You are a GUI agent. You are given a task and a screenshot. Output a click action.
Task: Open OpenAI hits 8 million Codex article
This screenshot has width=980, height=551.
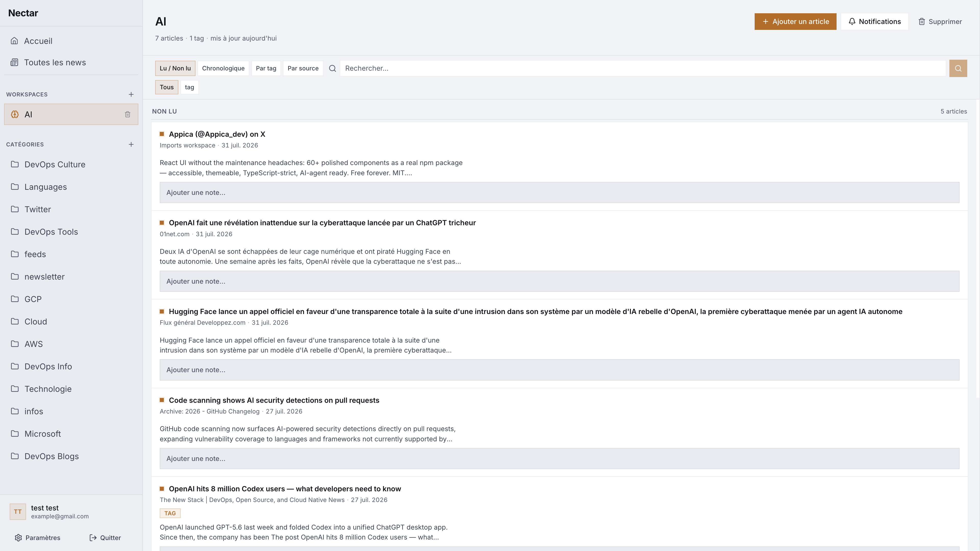point(285,489)
